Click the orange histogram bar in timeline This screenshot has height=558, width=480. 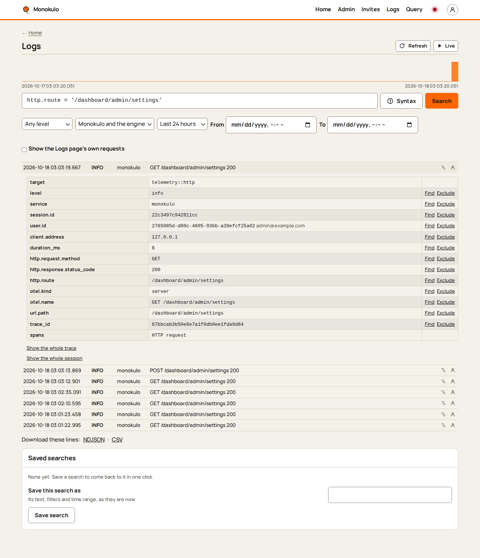pos(454,72)
